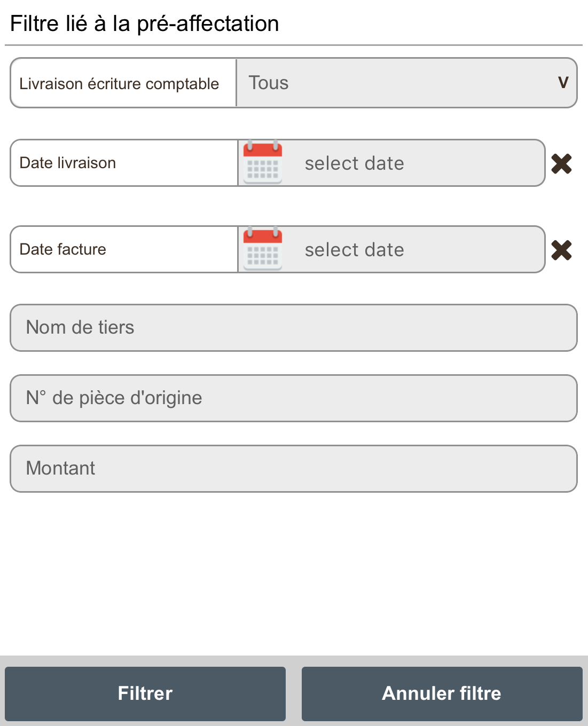This screenshot has width=588, height=726.
Task: Open the Date livraison calendar icon
Action: tap(262, 163)
